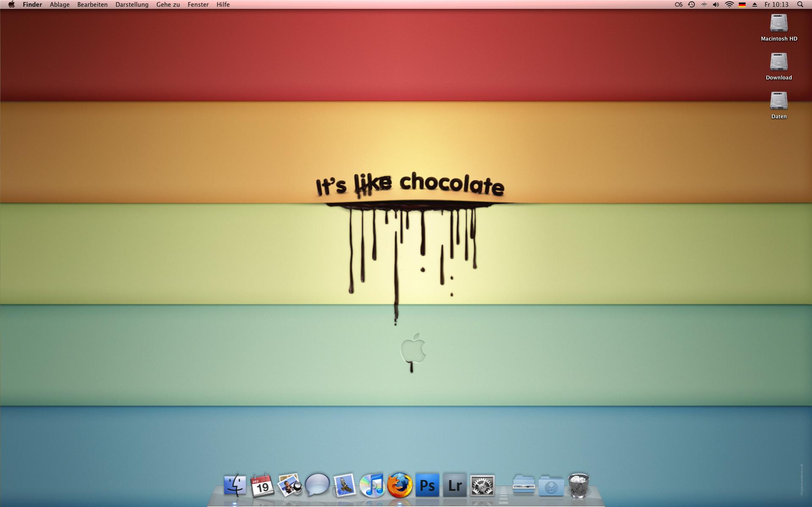
Task: Click the Last.fm menu bar icon
Action: pos(679,5)
